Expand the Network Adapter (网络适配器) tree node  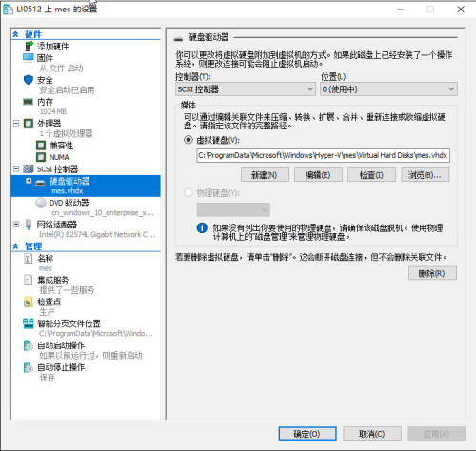tap(16, 225)
